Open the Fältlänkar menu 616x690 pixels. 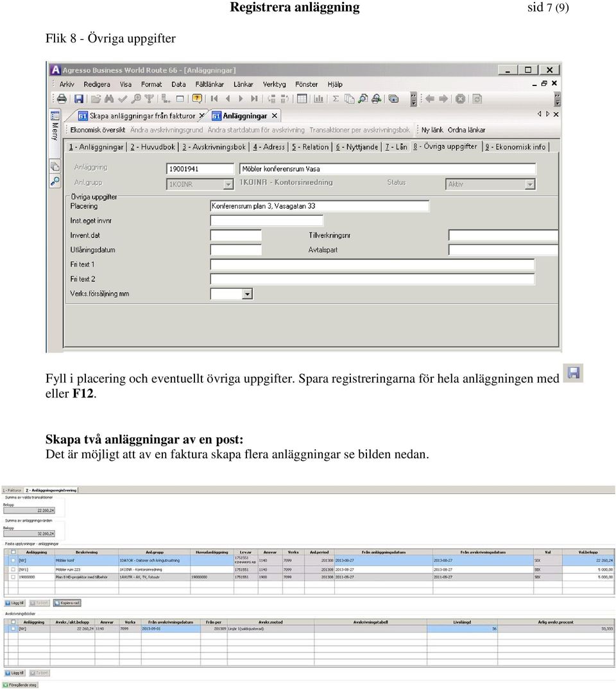click(x=209, y=84)
